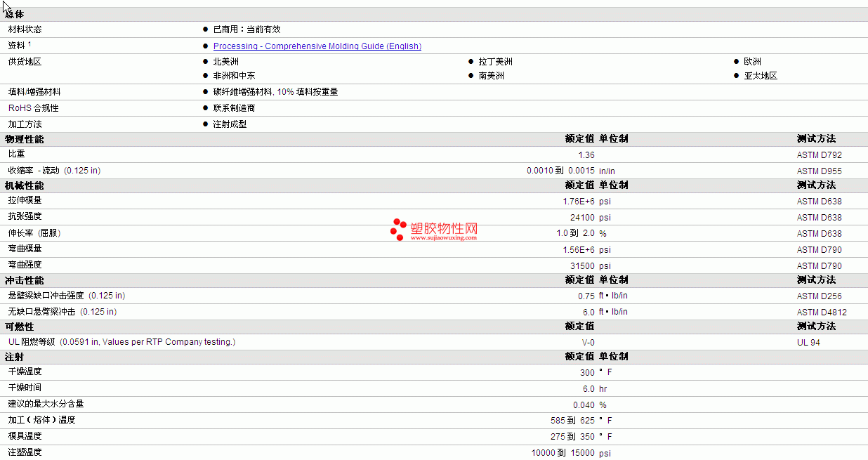Click 联系制造商 RoHS value
The image size is (868, 460).
tap(234, 108)
